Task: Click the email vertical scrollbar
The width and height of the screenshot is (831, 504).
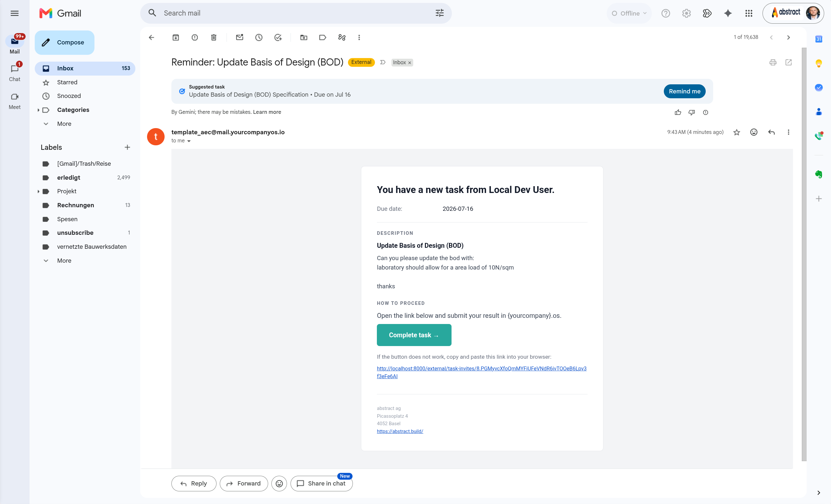Action: tap(804, 254)
